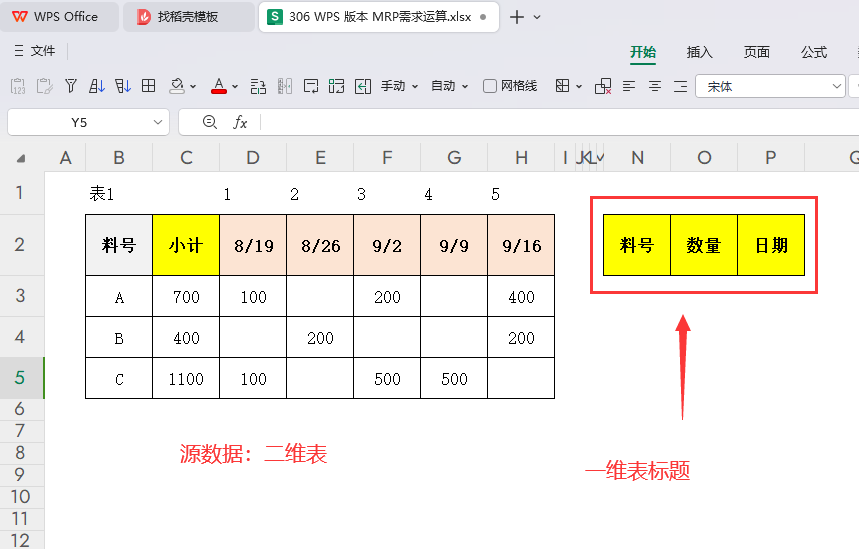Viewport: 859px width, 549px height.
Task: Click cell containing 700
Action: [186, 296]
